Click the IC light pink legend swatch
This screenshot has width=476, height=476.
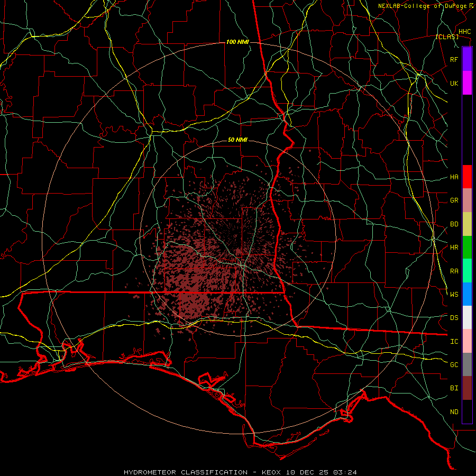pos(467,341)
